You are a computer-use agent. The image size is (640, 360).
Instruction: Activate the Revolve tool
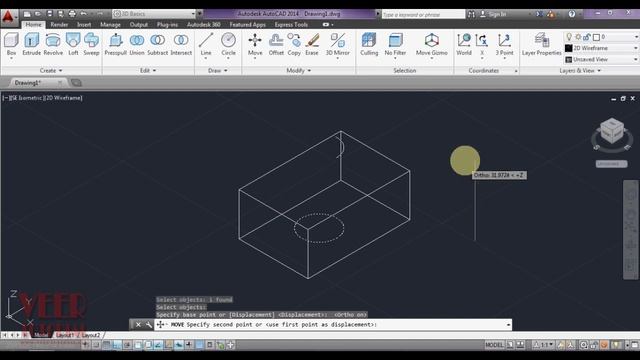click(53, 44)
